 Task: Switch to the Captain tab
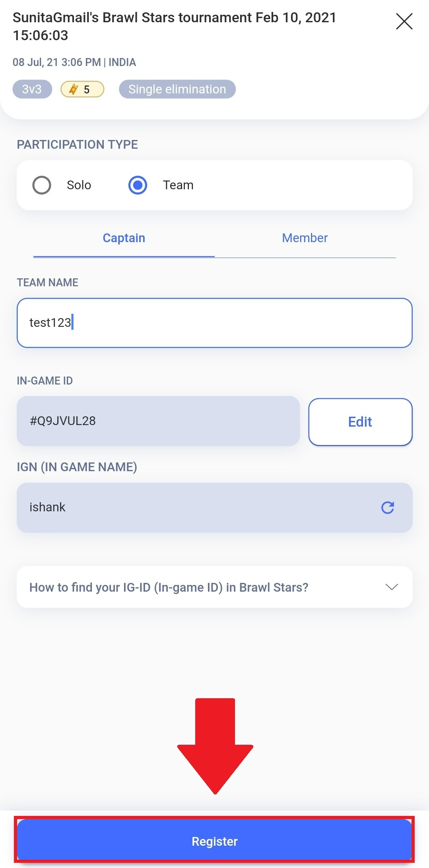click(124, 238)
